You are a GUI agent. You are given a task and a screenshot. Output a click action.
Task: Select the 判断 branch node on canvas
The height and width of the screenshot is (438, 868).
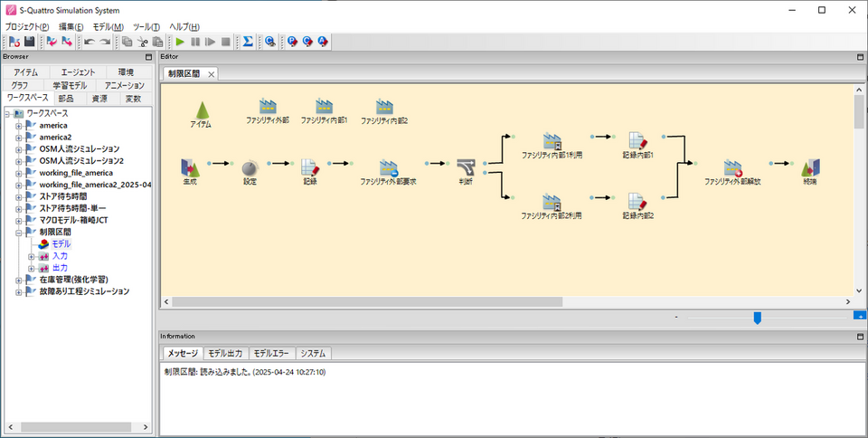click(x=465, y=167)
